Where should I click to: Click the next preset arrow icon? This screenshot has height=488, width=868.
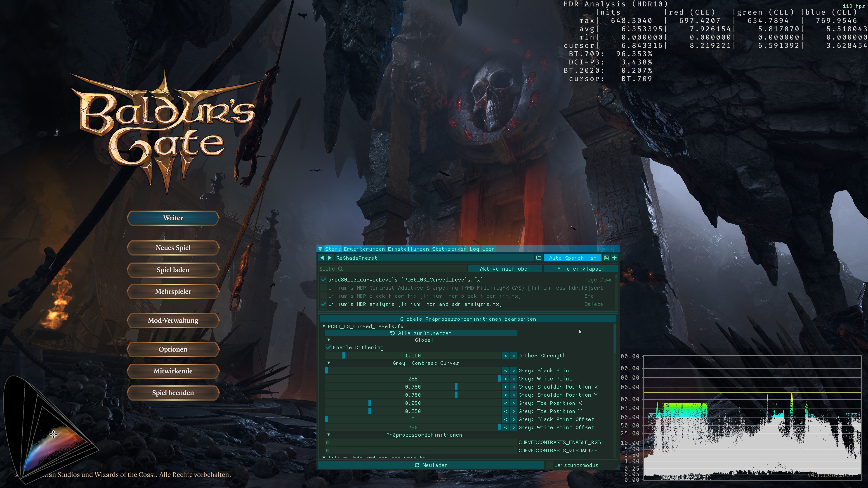(x=330, y=258)
